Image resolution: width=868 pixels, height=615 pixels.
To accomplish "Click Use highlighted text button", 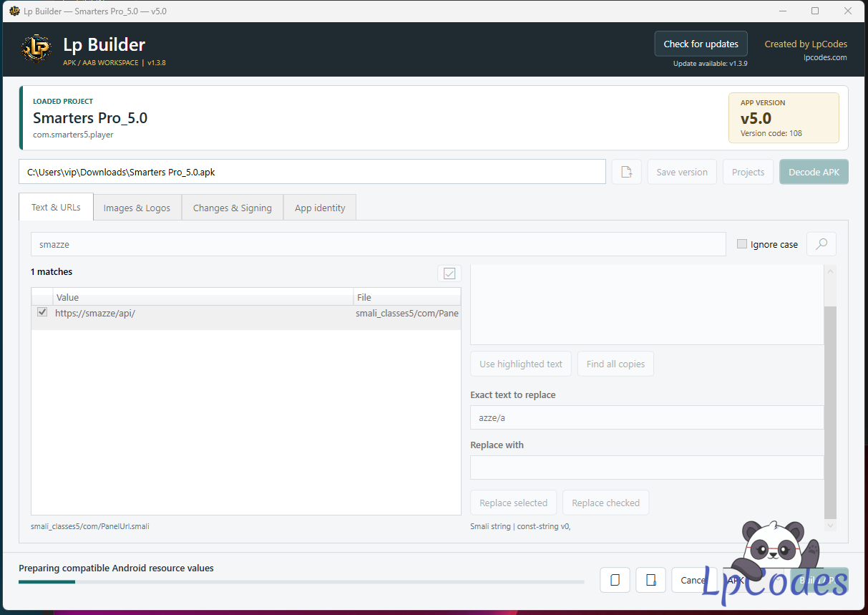I will coord(521,364).
